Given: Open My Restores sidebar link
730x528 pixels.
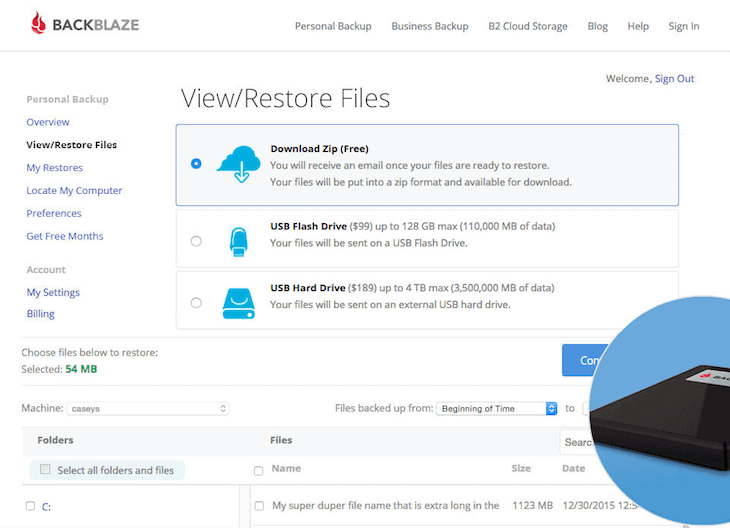Looking at the screenshot, I should pyautogui.click(x=54, y=168).
